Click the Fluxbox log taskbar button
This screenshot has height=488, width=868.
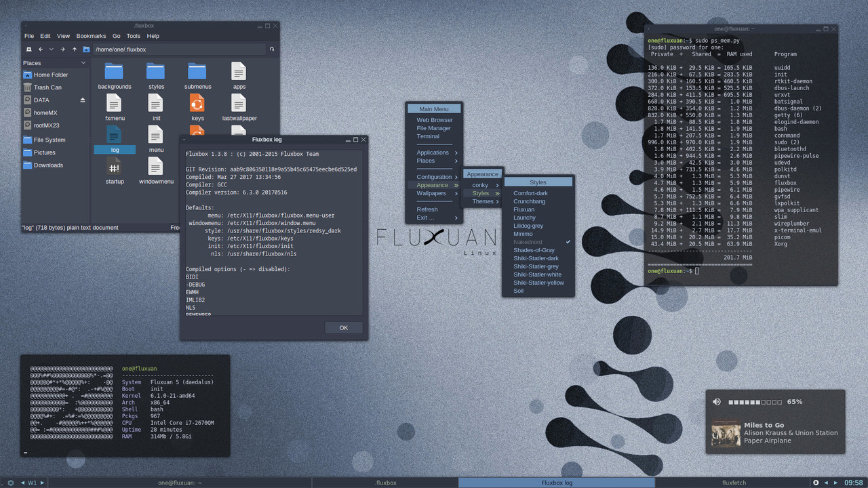pyautogui.click(x=557, y=483)
